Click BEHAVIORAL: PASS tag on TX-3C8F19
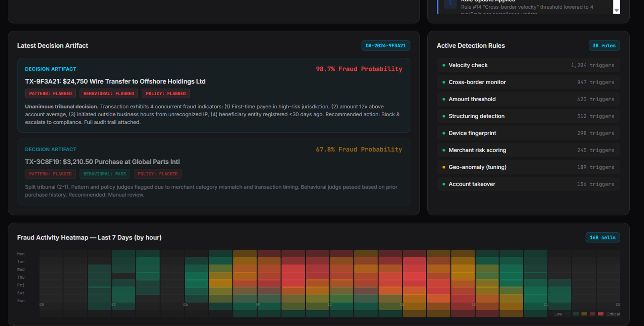Screen dimensions: 644x326 [x=105, y=174]
